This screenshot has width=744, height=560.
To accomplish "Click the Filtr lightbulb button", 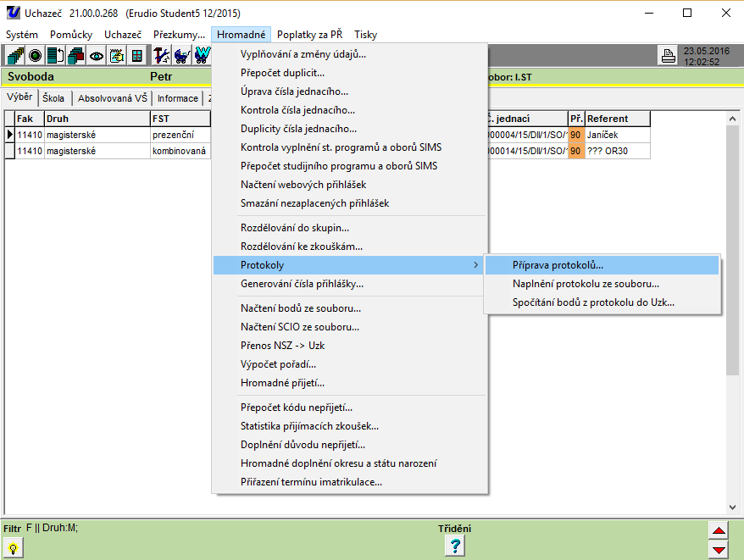I will pos(14,547).
